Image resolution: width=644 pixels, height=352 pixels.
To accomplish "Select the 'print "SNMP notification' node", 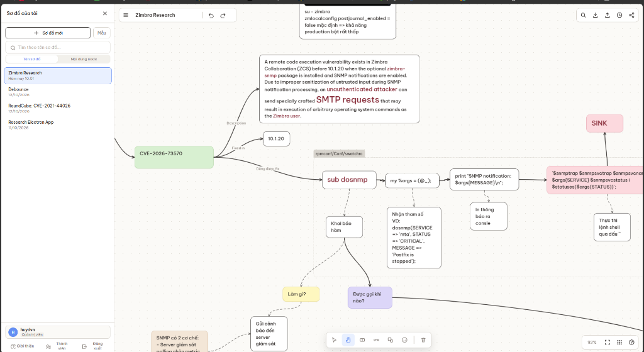I will point(484,179).
